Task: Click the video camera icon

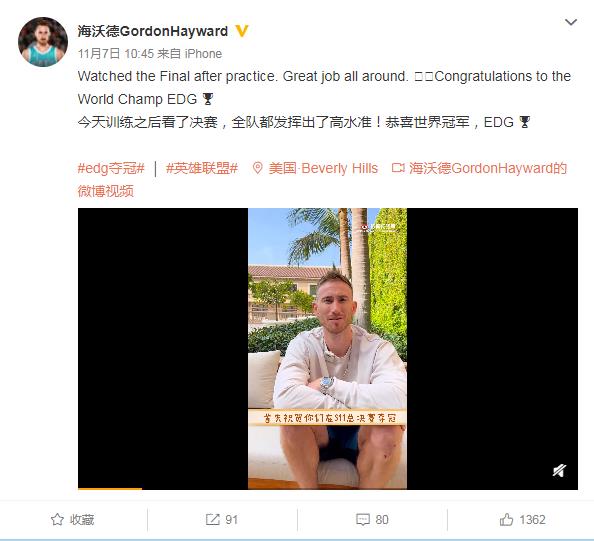Action: [398, 168]
